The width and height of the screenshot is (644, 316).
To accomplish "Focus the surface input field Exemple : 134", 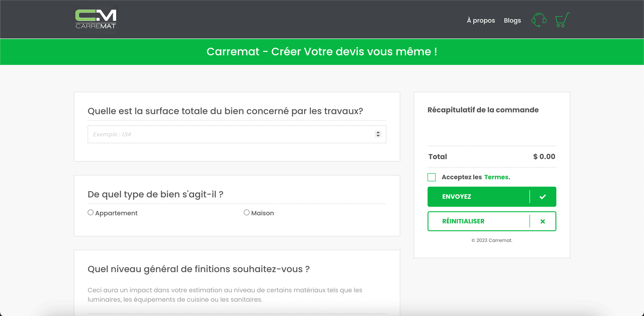I will click(x=237, y=134).
